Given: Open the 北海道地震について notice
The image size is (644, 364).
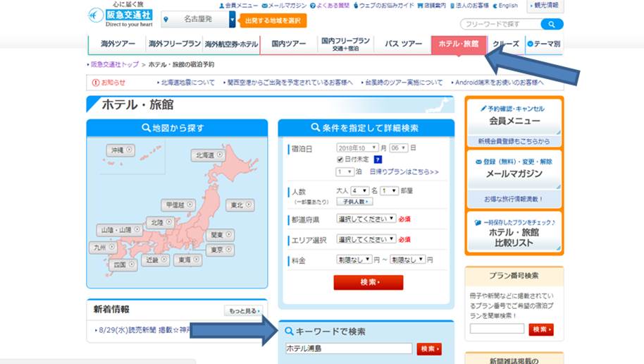Looking at the screenshot, I should coord(187,83).
